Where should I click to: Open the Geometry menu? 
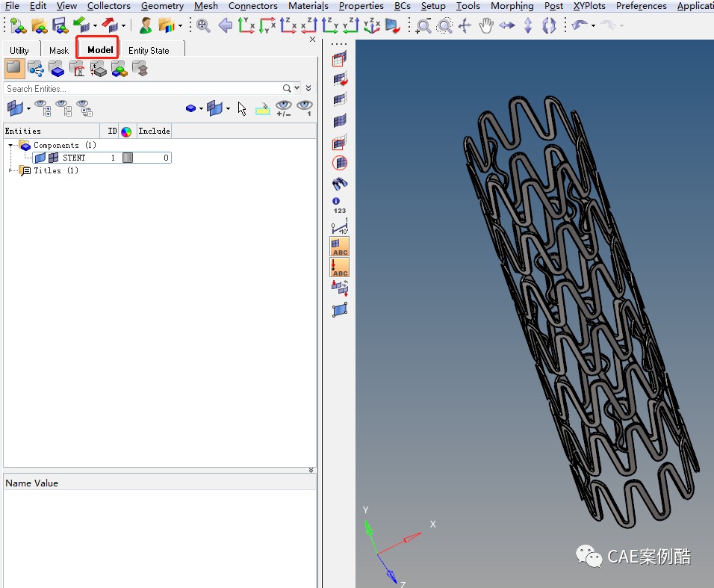[x=162, y=5]
